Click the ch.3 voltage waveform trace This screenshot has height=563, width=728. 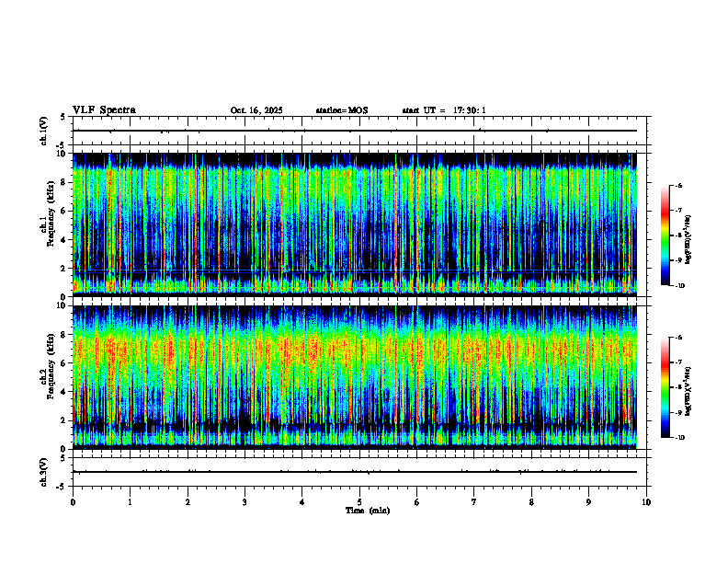point(354,472)
